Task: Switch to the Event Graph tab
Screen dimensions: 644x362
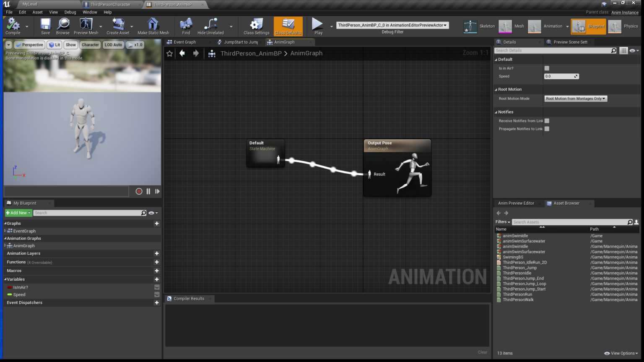Action: pyautogui.click(x=184, y=42)
